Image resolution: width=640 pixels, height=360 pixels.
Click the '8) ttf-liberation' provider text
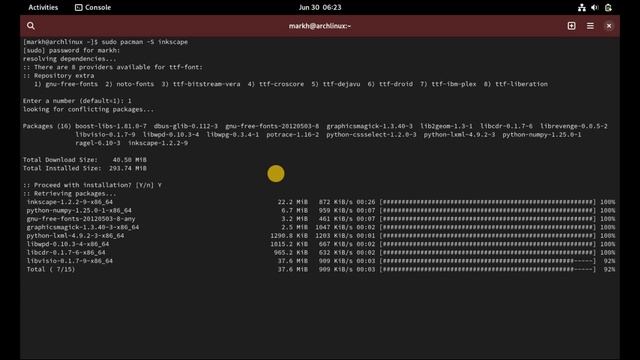coord(516,84)
